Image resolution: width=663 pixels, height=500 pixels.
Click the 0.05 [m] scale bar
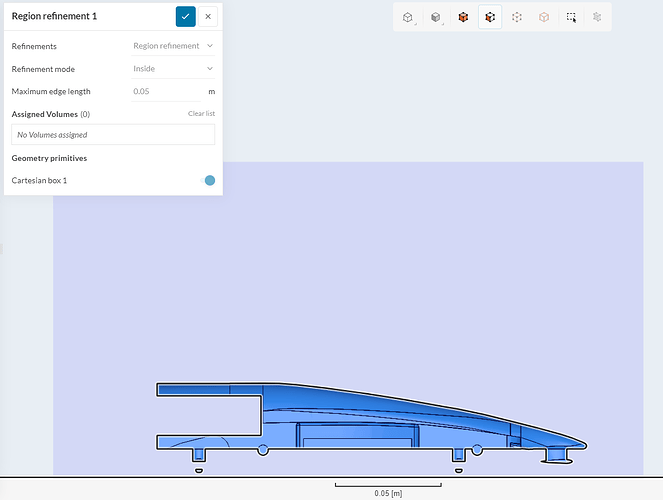(388, 489)
